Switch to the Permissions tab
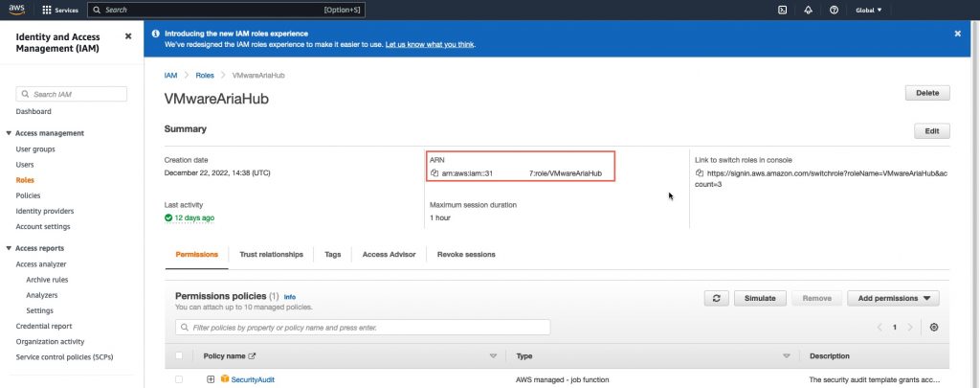 point(197,255)
